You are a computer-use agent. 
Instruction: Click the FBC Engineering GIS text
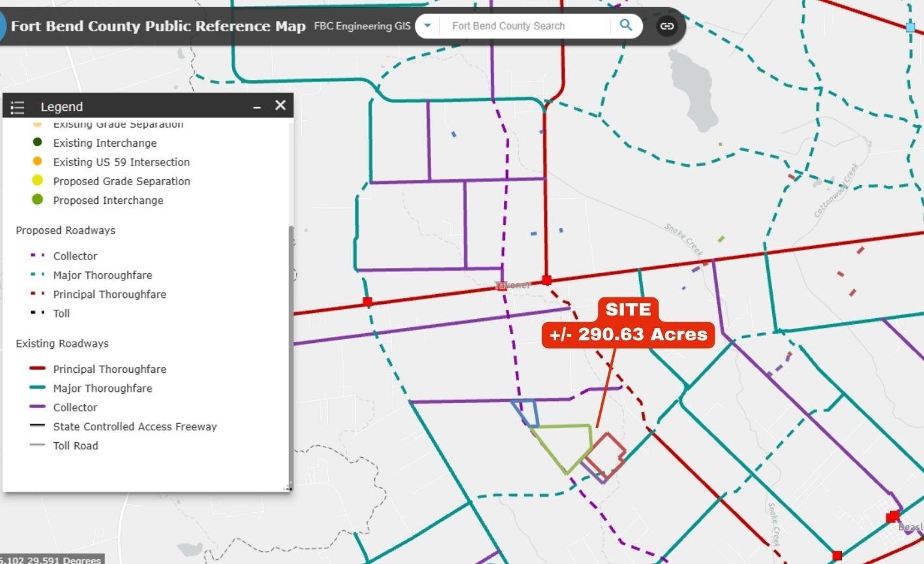(363, 26)
